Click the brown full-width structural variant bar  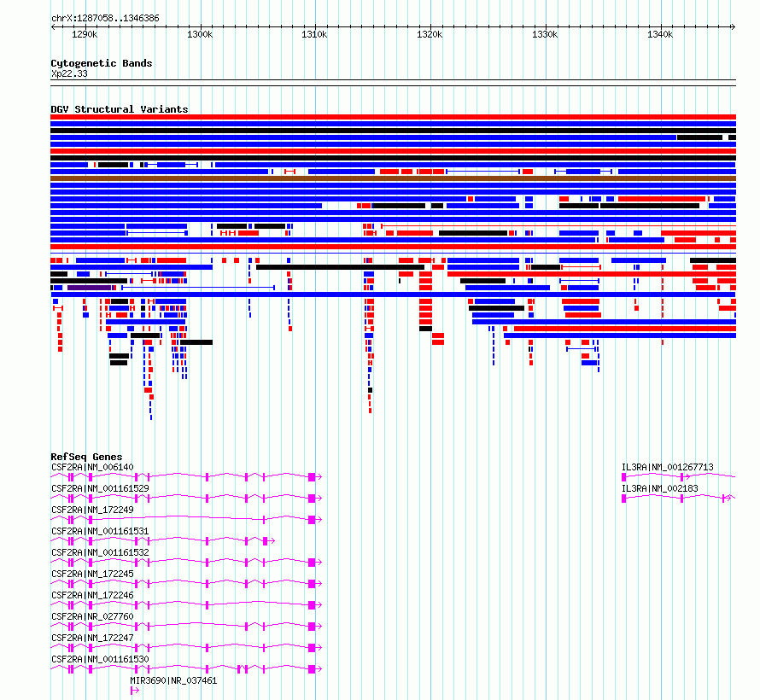pyautogui.click(x=393, y=178)
